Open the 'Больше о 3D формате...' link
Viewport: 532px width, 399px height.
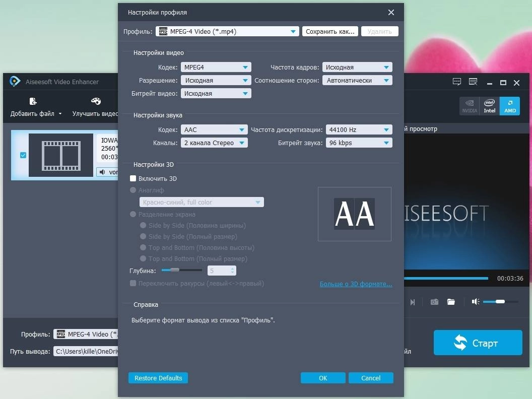(x=356, y=284)
